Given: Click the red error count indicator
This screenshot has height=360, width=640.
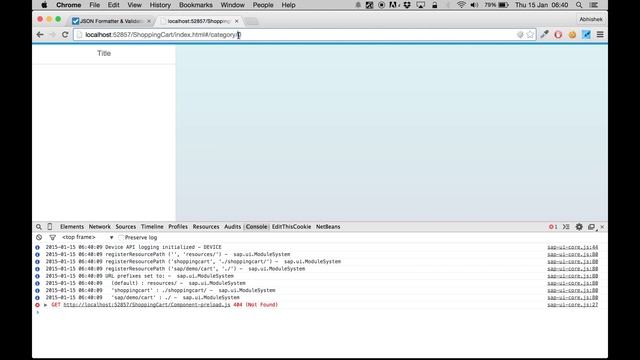Looking at the screenshot, I should coord(553,227).
